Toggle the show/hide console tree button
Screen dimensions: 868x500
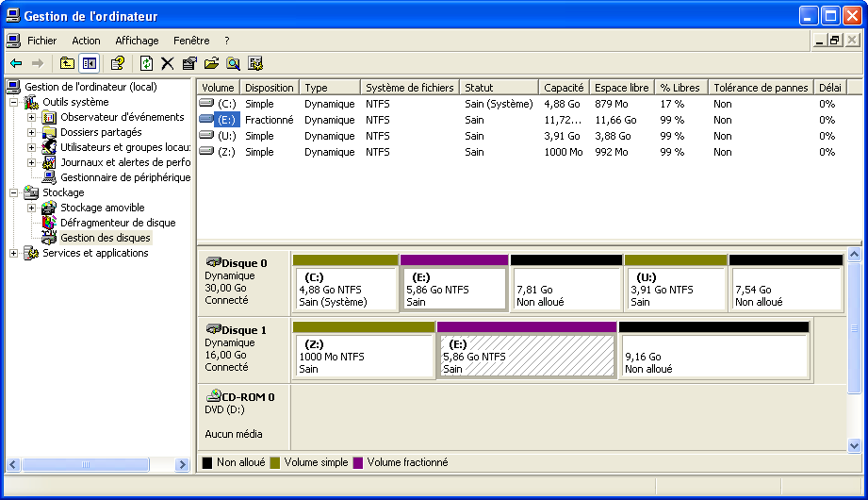point(89,63)
